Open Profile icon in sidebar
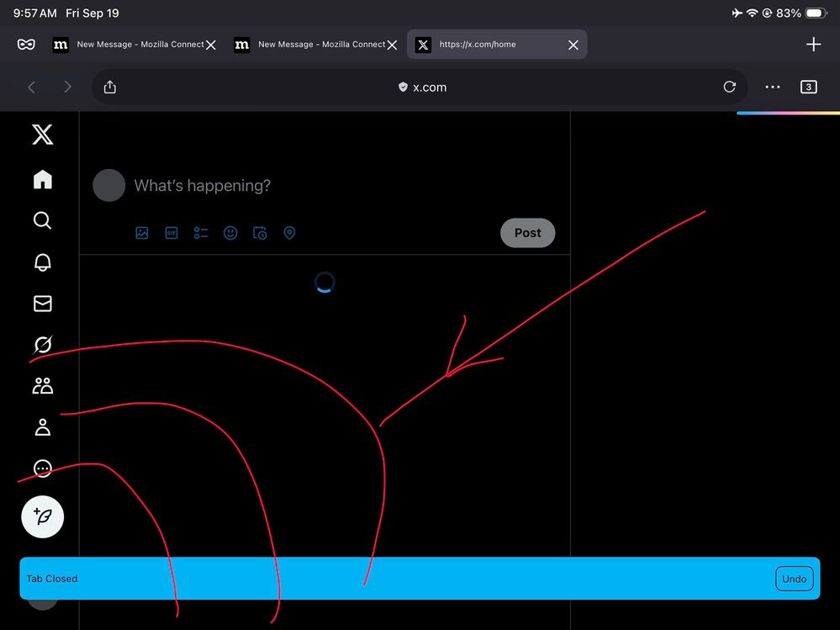This screenshot has height=630, width=840. point(42,427)
